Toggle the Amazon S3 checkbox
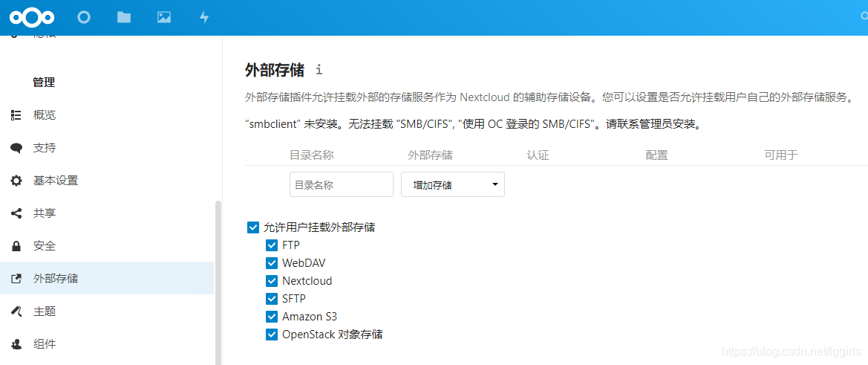This screenshot has width=868, height=365. pos(271,317)
